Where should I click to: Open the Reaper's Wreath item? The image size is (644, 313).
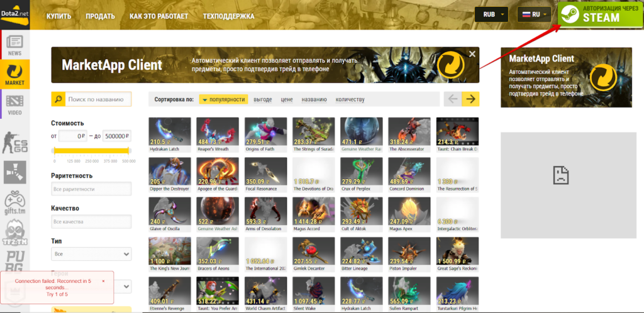click(218, 135)
